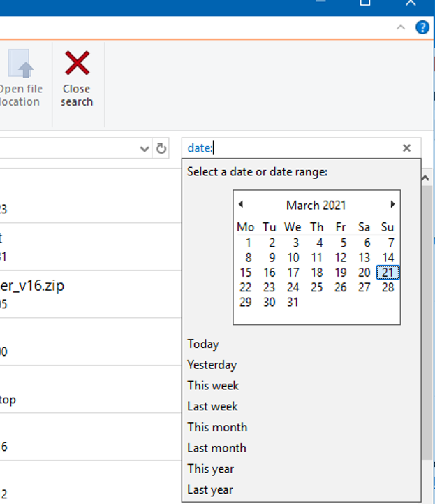Select Today date filter
435x504 pixels.
[x=203, y=344]
